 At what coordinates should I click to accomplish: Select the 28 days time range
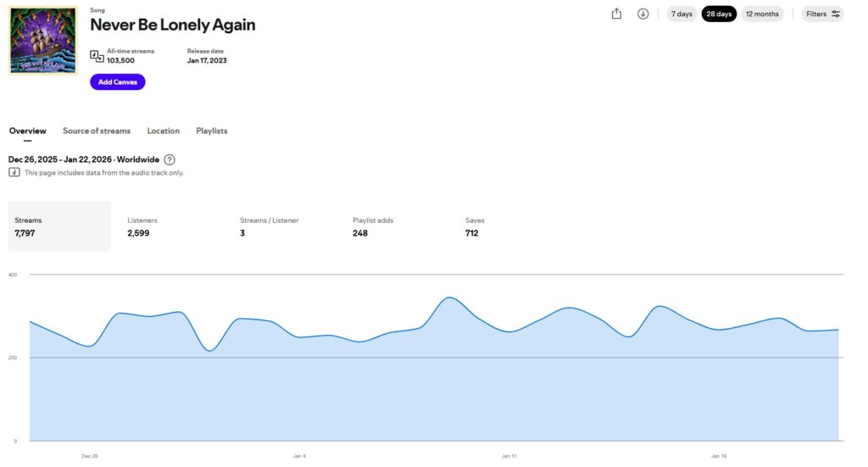[x=719, y=14]
